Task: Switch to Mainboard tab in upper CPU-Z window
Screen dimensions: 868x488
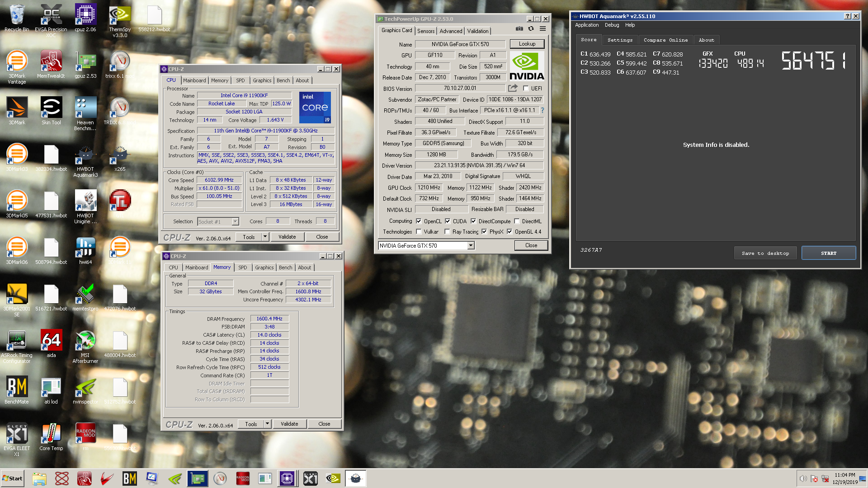Action: pyautogui.click(x=194, y=80)
